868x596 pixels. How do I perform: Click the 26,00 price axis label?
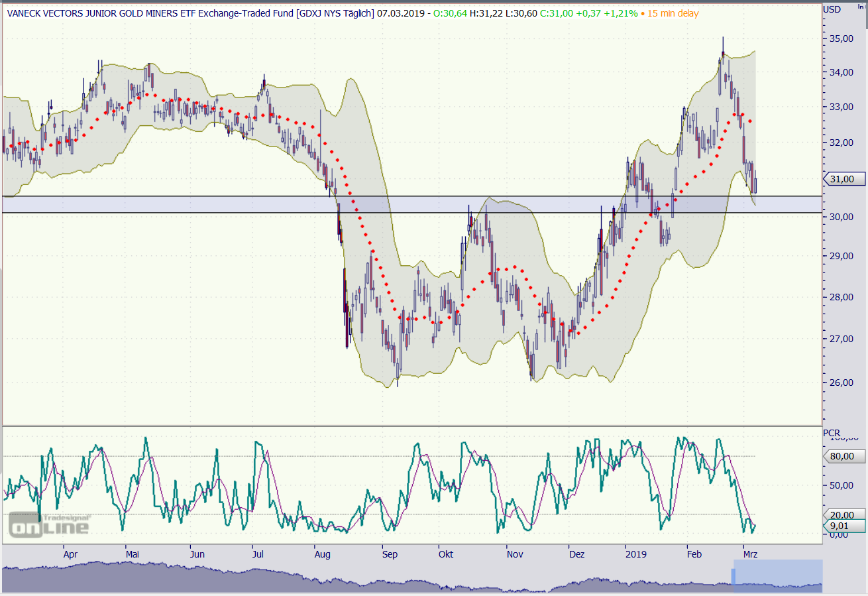(841, 383)
